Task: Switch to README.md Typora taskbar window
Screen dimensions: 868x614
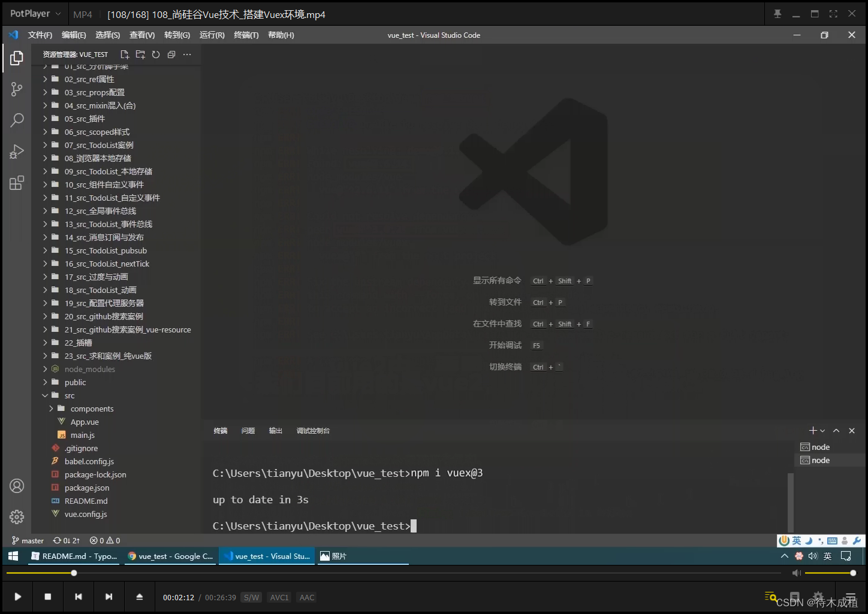Action: (74, 556)
